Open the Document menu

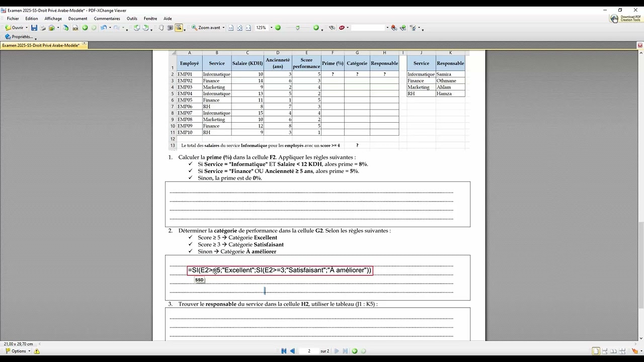tap(77, 19)
